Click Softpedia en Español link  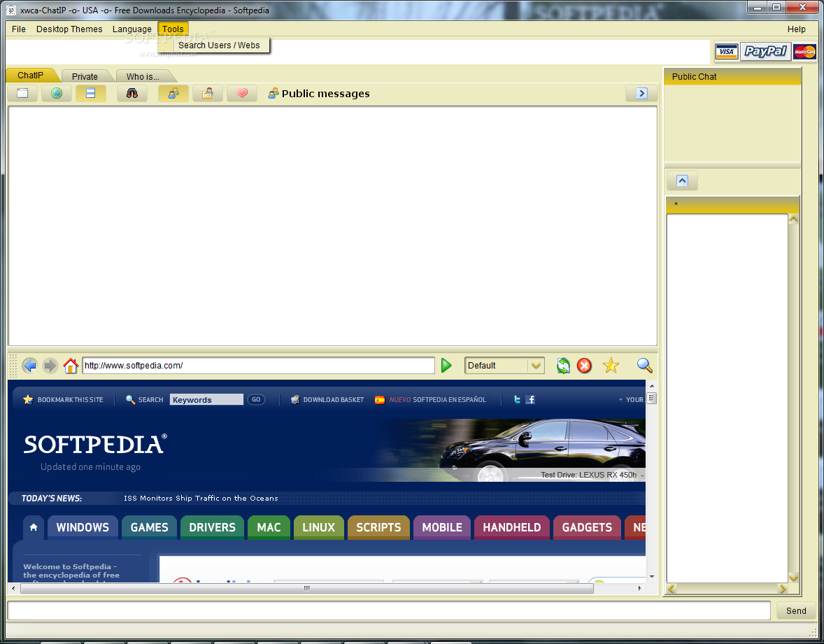430,400
